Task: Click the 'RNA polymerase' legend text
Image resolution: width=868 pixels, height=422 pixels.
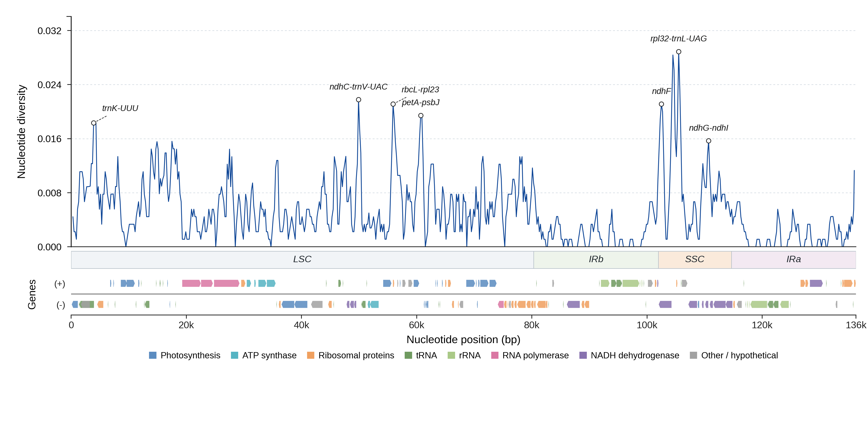Action: click(535, 355)
